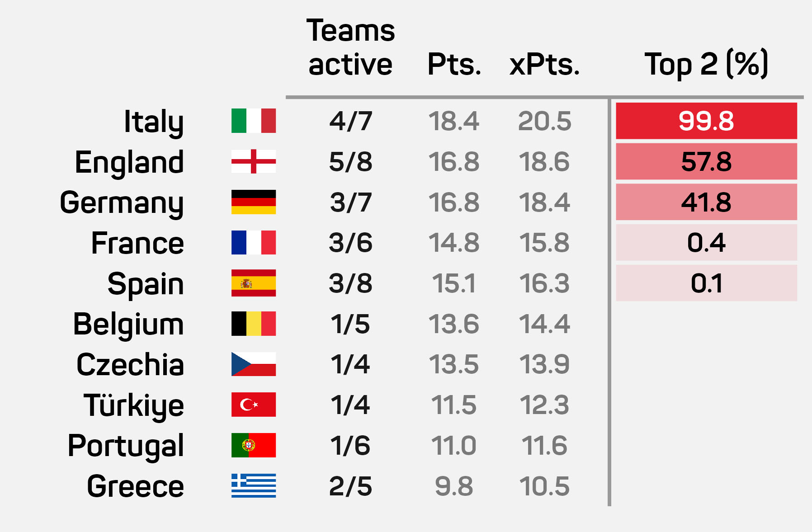Image resolution: width=812 pixels, height=532 pixels.
Task: Click the Czechia flag icon
Action: (254, 364)
